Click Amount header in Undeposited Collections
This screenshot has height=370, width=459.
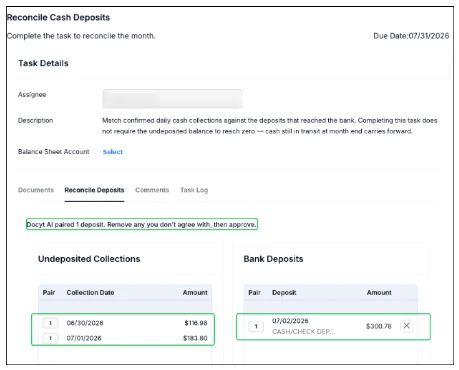point(195,292)
